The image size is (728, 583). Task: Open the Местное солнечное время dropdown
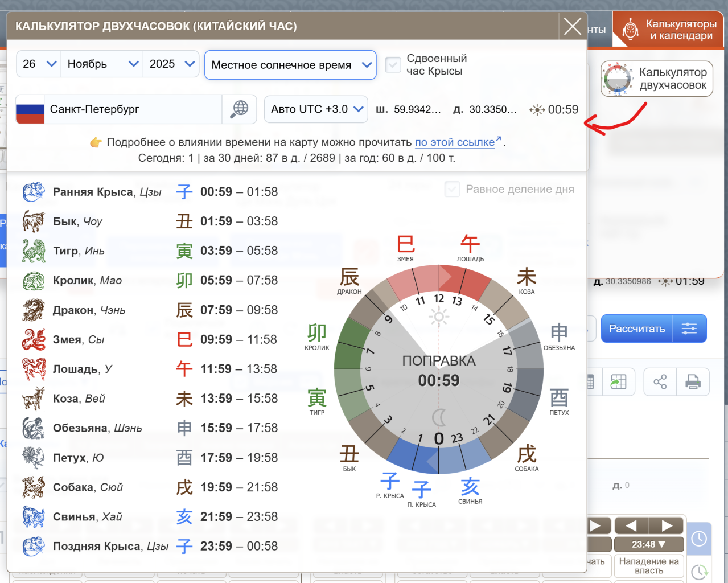click(290, 65)
